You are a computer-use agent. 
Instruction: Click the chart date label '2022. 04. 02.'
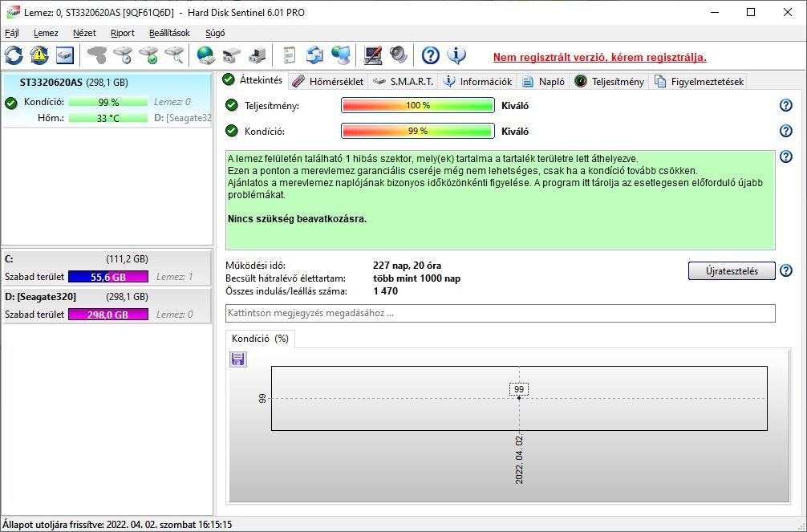tap(519, 460)
